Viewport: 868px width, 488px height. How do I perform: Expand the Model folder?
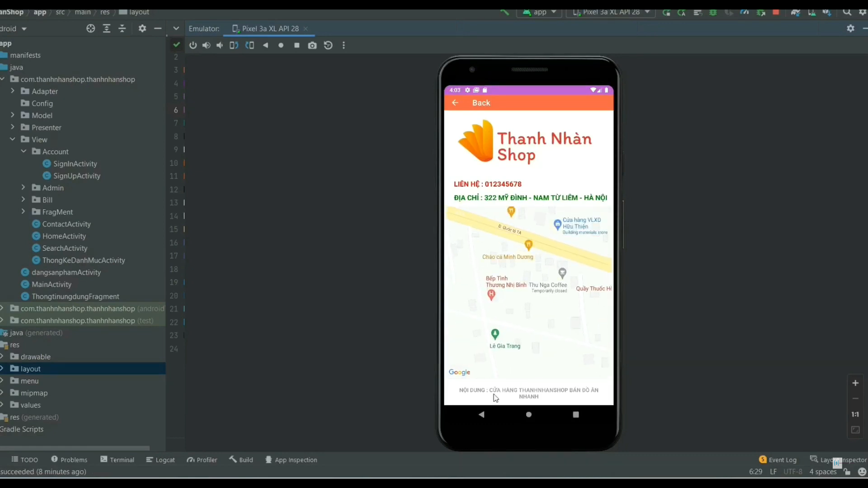click(13, 115)
